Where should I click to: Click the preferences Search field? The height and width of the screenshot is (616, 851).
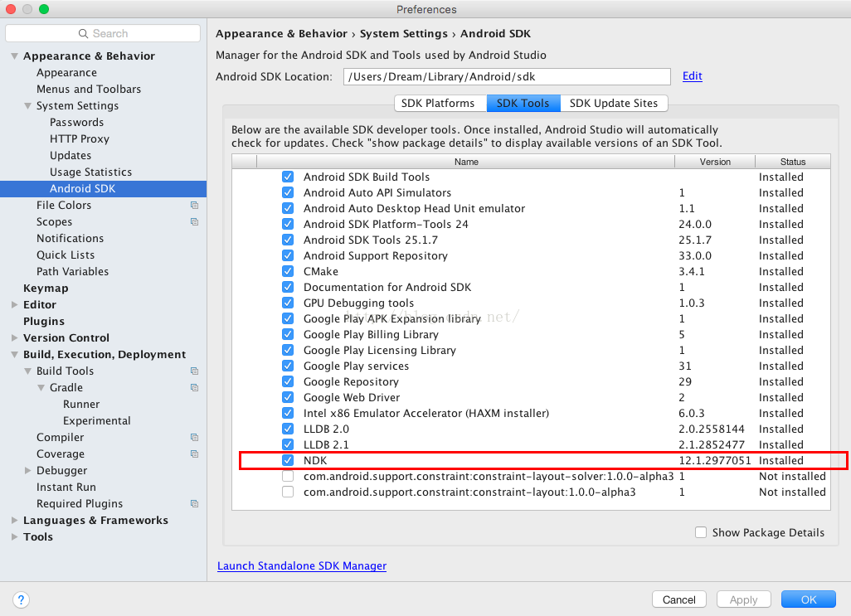[x=103, y=34]
